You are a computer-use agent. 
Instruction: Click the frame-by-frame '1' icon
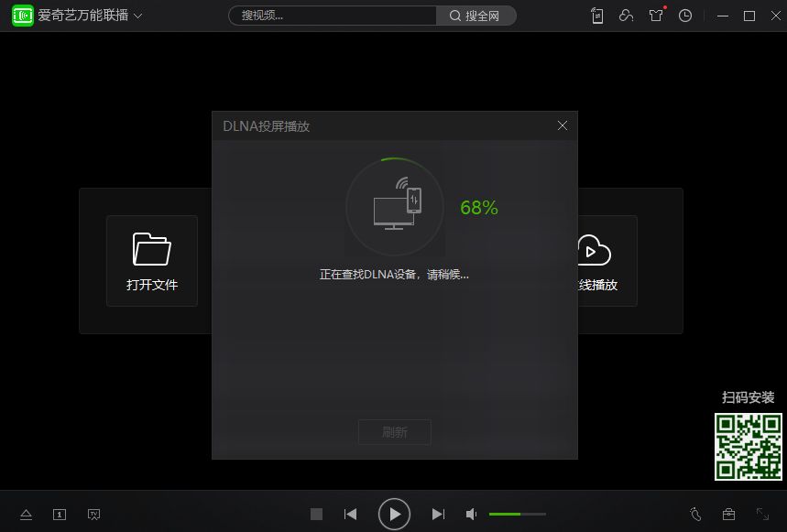coord(59,514)
